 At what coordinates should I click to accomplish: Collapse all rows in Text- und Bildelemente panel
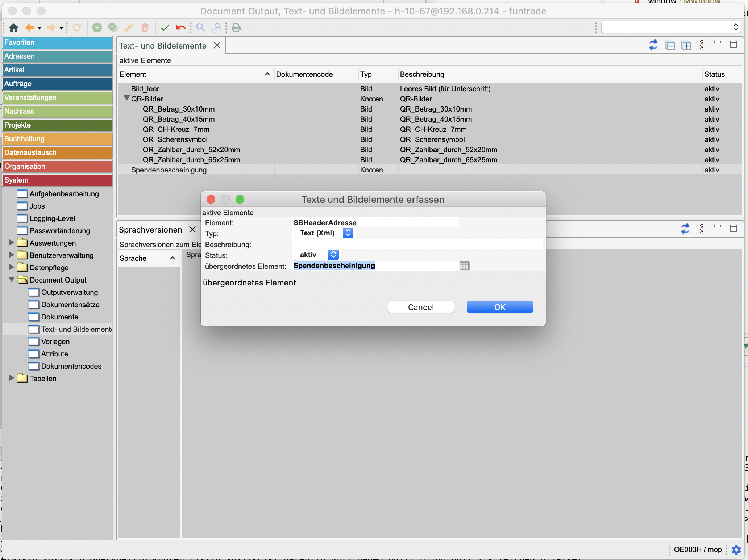coord(670,45)
